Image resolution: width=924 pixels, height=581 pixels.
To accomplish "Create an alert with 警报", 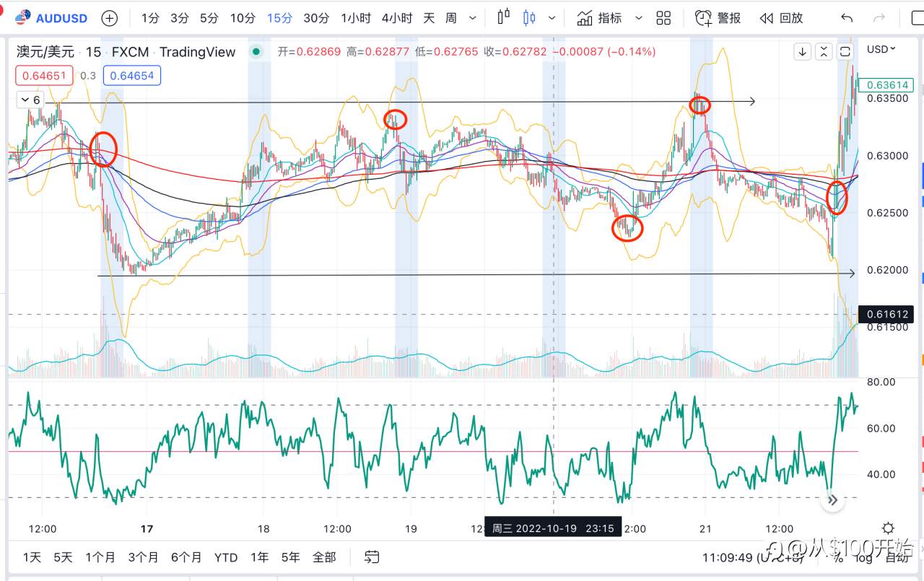I will pos(718,18).
